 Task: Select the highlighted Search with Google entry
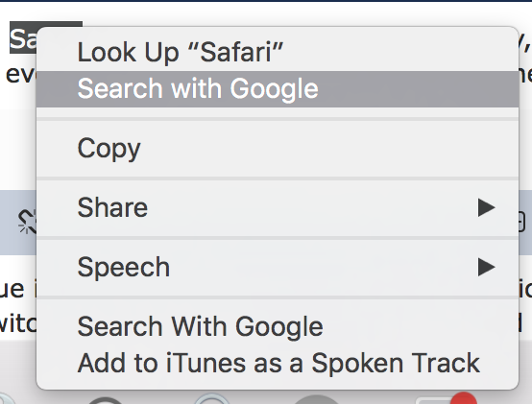click(x=278, y=89)
